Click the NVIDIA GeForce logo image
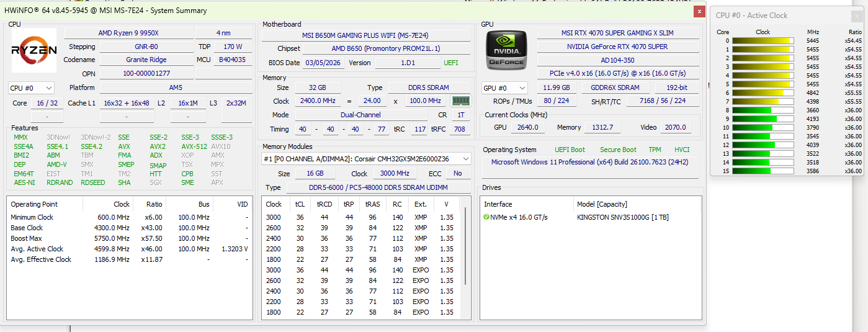This screenshot has width=868, height=332. [x=507, y=50]
